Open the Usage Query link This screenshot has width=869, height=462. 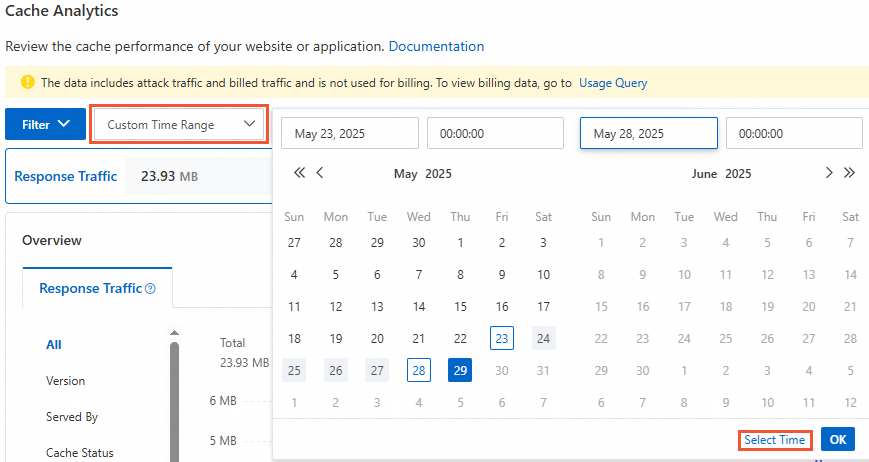[x=613, y=83]
